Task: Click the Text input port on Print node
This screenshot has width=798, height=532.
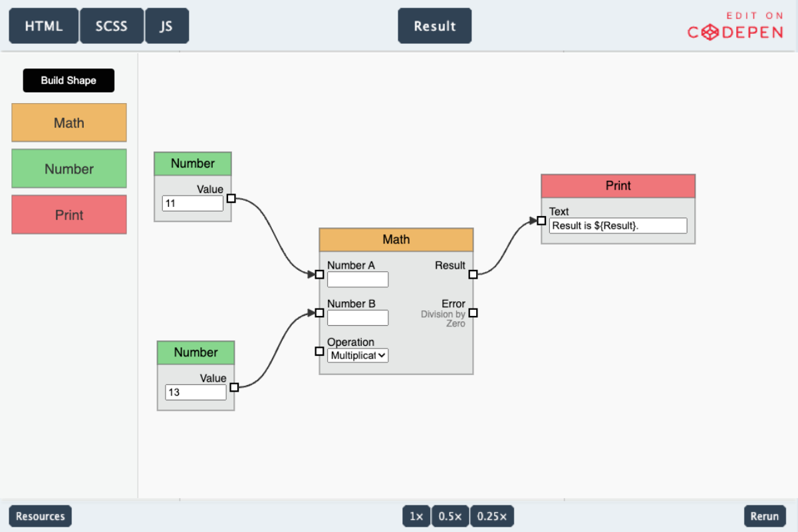Action: click(x=541, y=221)
